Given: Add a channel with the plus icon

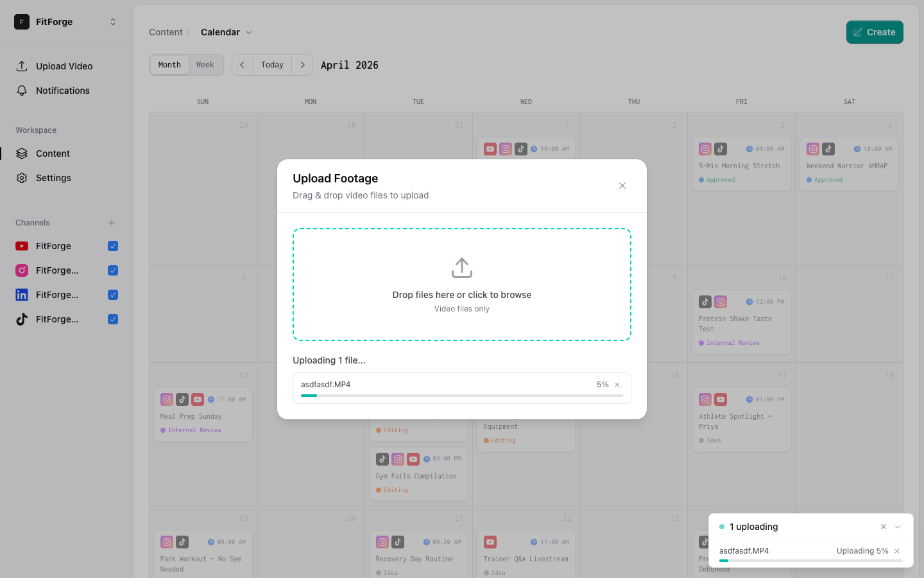Looking at the screenshot, I should coord(112,223).
